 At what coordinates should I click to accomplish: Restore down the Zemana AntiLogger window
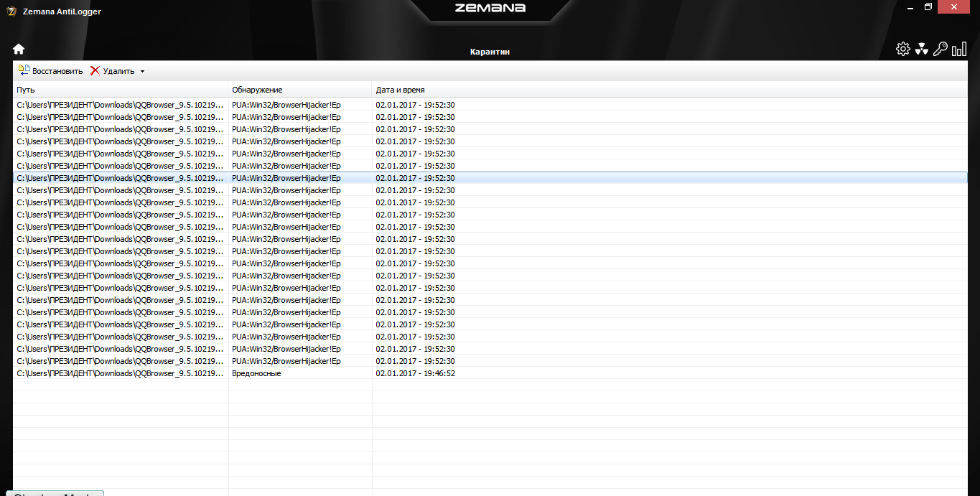(928, 6)
